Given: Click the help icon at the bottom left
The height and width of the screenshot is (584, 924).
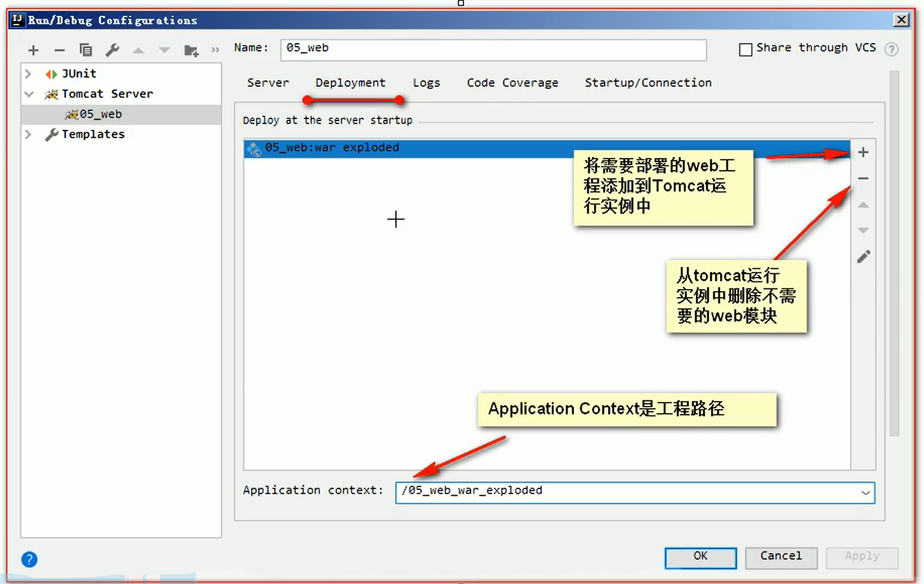Looking at the screenshot, I should coord(29,559).
